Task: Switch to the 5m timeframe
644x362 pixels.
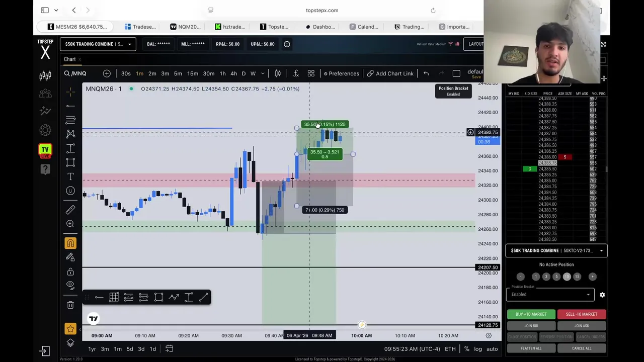Action: coord(178,73)
